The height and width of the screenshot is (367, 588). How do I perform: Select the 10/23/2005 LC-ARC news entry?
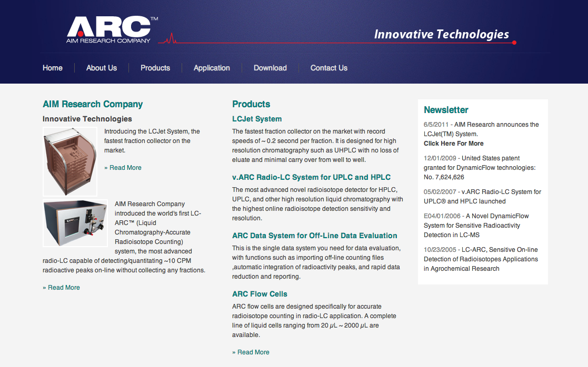tap(481, 259)
